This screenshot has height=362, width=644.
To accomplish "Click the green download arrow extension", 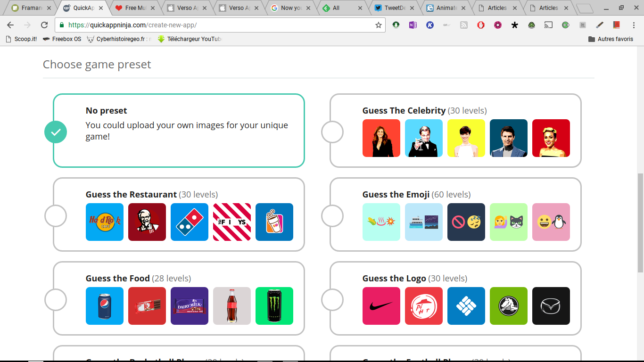I will click(396, 25).
